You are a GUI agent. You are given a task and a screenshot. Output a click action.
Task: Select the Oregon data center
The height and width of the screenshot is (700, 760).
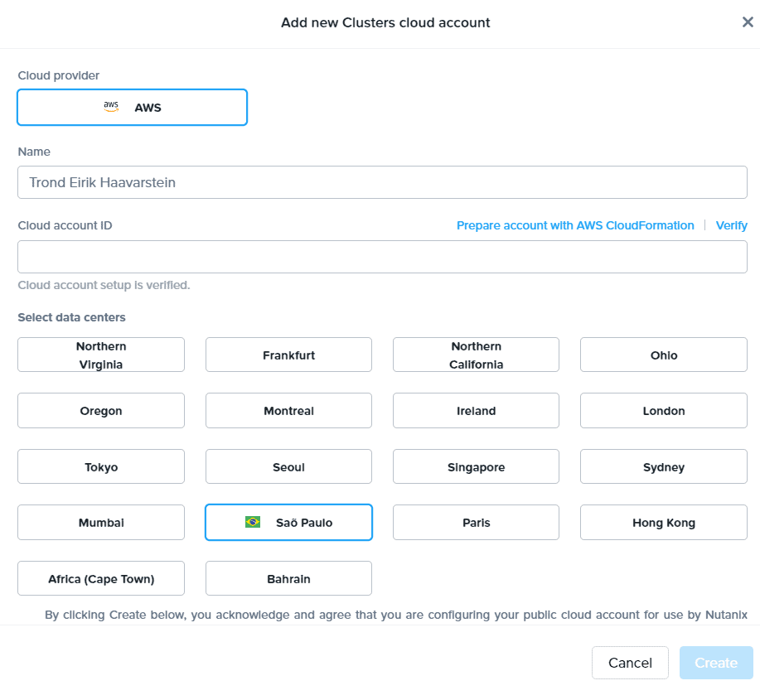pos(101,410)
